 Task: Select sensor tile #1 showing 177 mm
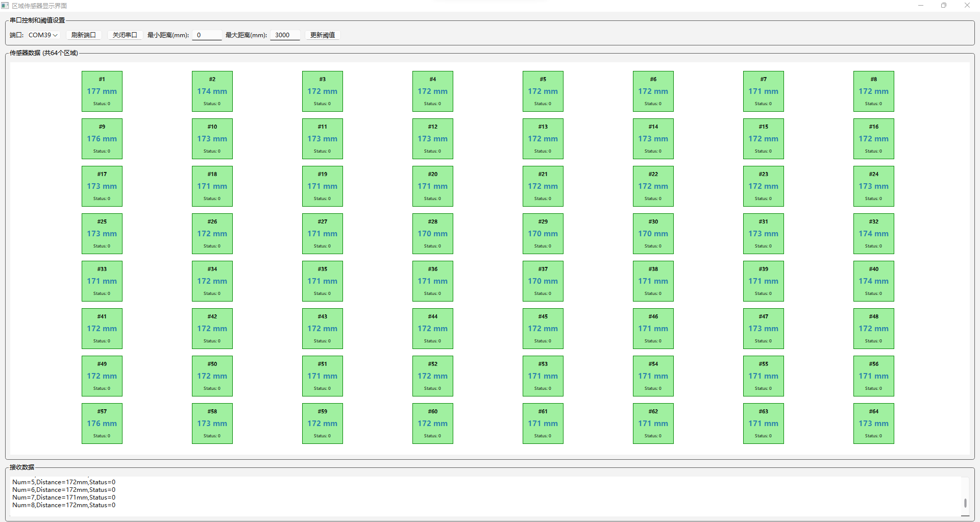pos(102,91)
